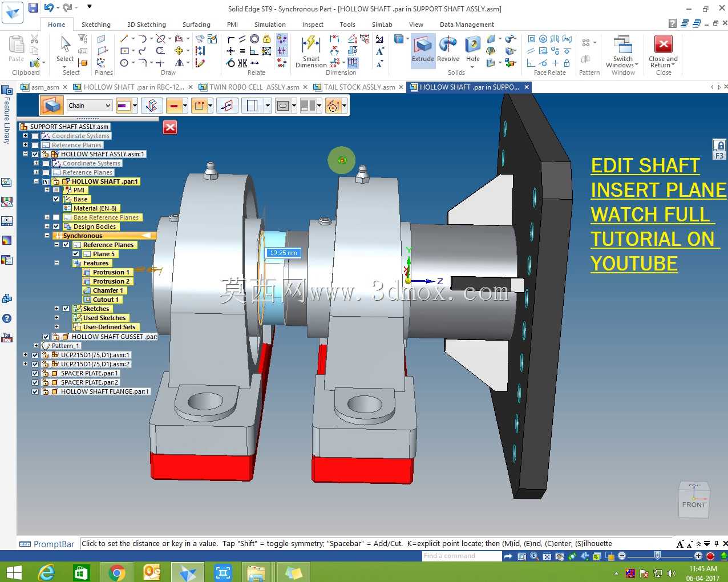The width and height of the screenshot is (728, 582).
Task: Open File Explorer from taskbar
Action: [x=256, y=572]
